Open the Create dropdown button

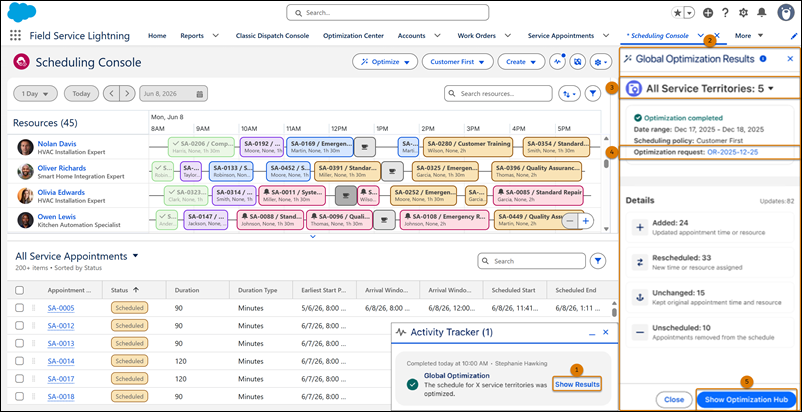(521, 61)
